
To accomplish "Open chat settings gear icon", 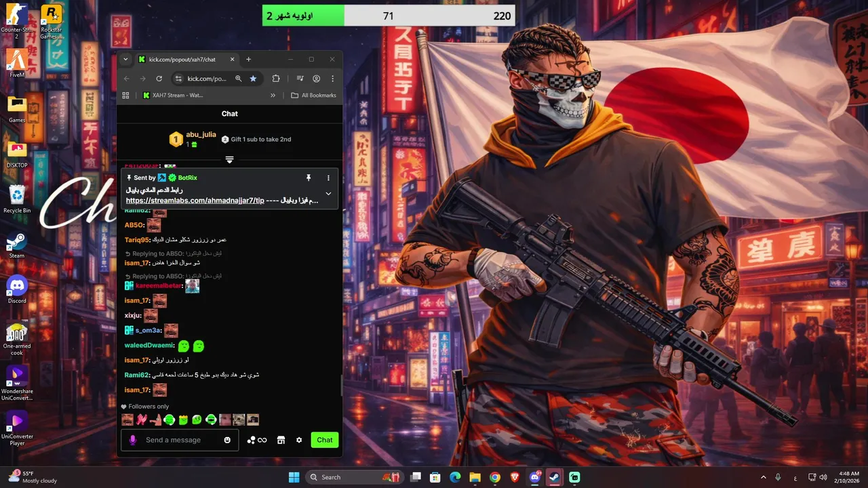I will (299, 440).
